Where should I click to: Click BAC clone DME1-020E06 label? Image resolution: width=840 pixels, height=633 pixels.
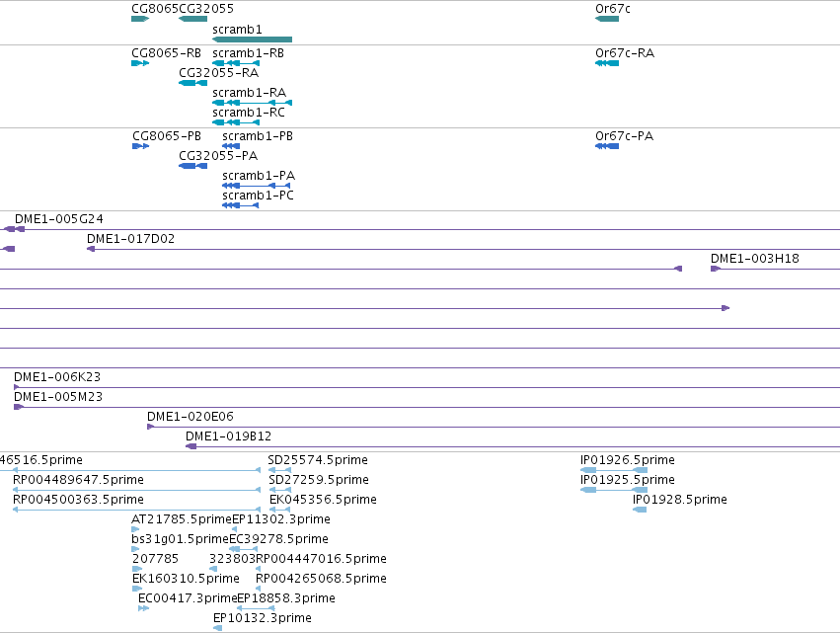click(x=191, y=417)
